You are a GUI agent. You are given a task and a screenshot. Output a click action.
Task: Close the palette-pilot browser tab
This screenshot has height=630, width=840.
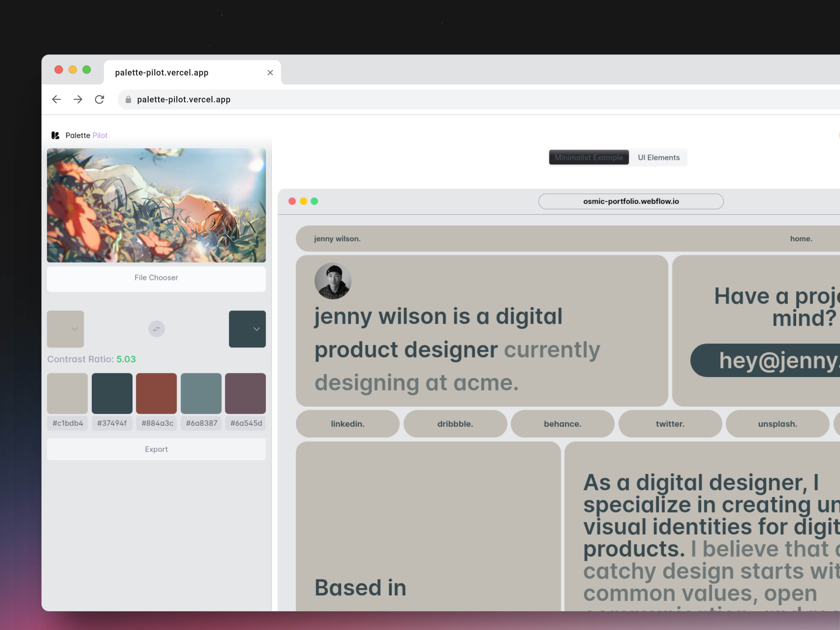tap(270, 73)
